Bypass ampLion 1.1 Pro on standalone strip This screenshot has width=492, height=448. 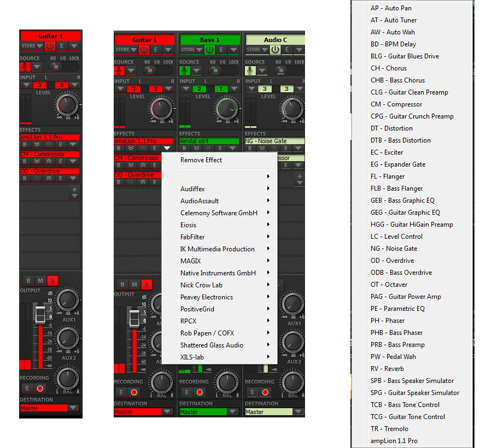click(25, 144)
